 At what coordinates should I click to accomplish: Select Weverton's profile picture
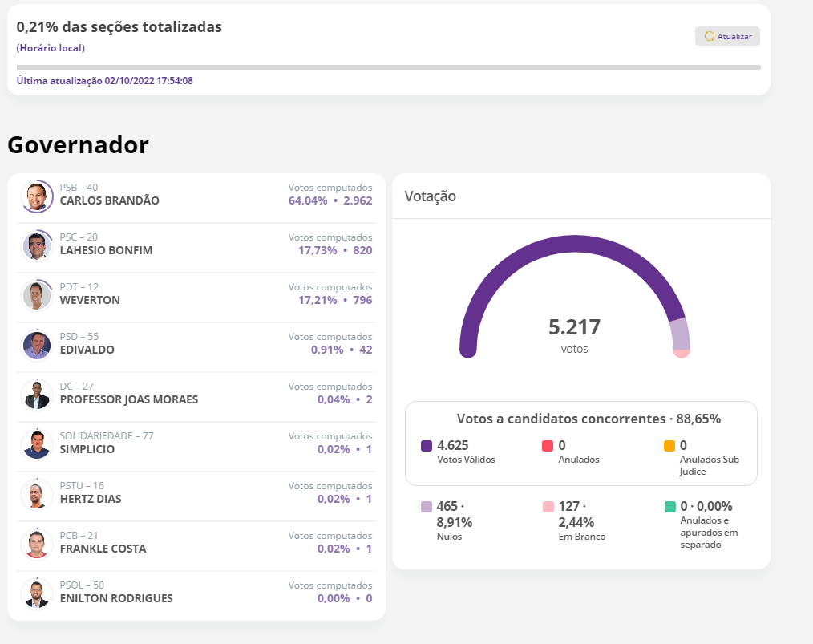[37, 295]
